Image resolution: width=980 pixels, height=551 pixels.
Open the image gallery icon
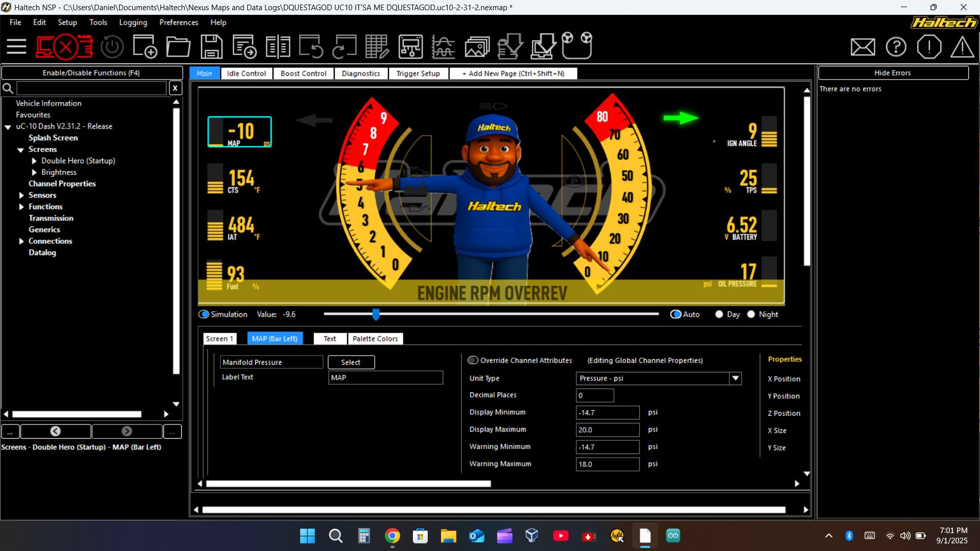click(477, 47)
